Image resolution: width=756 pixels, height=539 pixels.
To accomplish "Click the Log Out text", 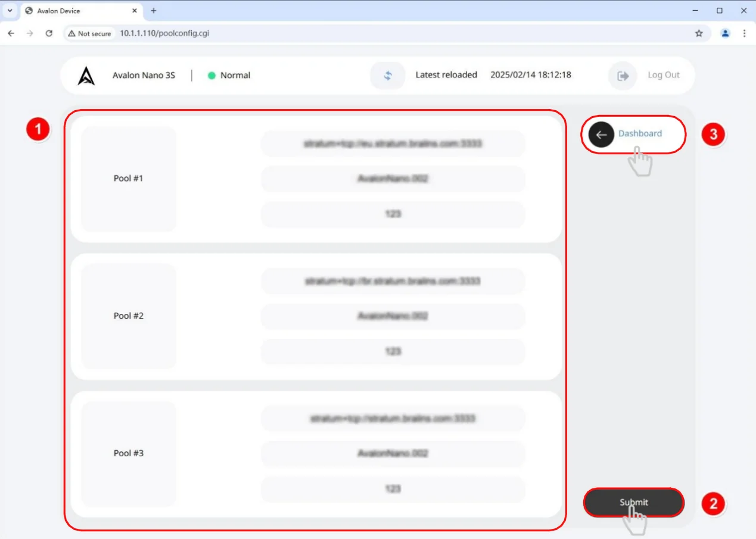I will point(664,75).
